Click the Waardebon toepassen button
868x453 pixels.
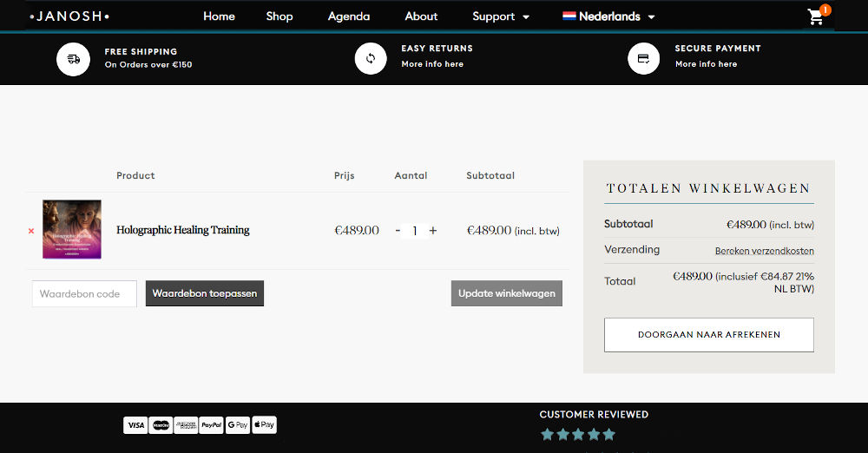(205, 293)
